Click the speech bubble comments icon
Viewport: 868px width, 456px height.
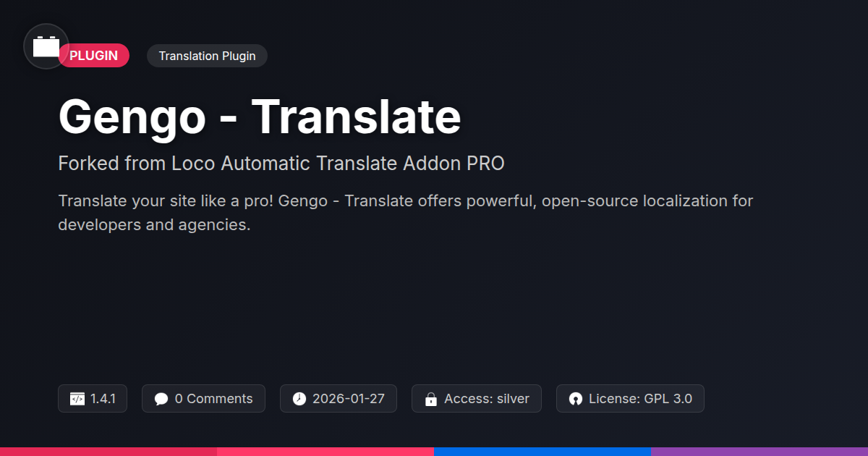tap(161, 399)
